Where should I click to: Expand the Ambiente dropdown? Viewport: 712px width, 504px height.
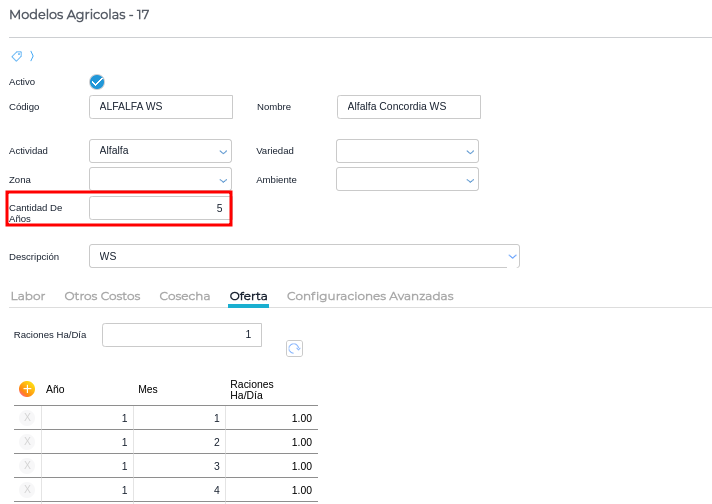[407, 179]
